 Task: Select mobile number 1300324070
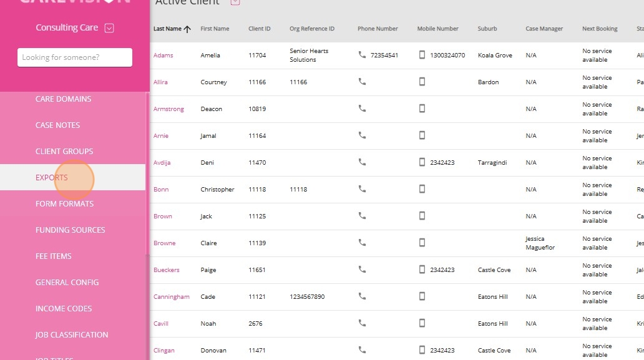coord(447,55)
